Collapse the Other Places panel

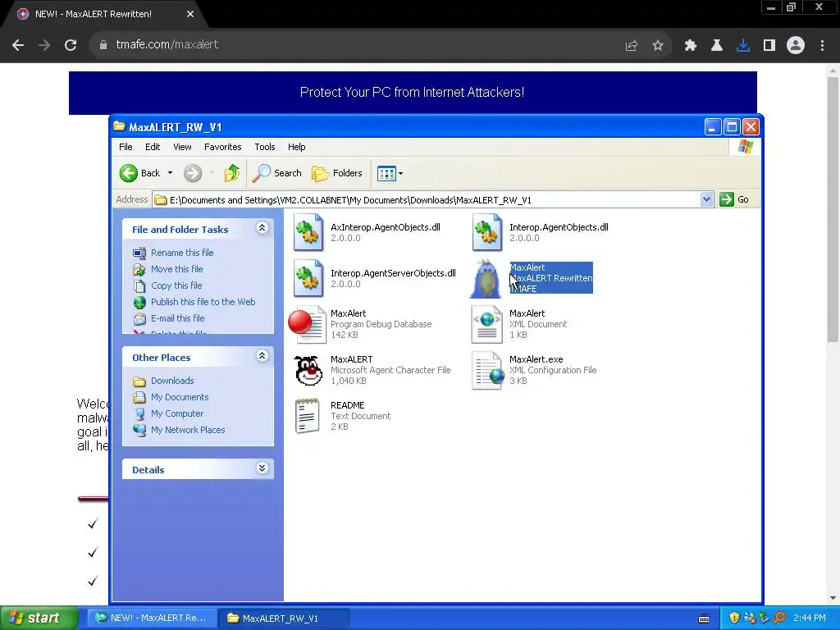(x=262, y=356)
